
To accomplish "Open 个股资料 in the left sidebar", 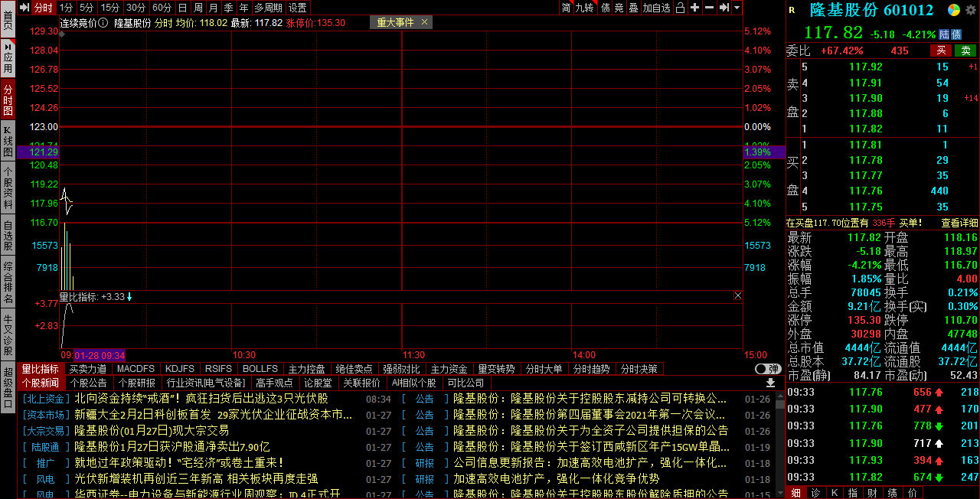I will click(x=8, y=188).
